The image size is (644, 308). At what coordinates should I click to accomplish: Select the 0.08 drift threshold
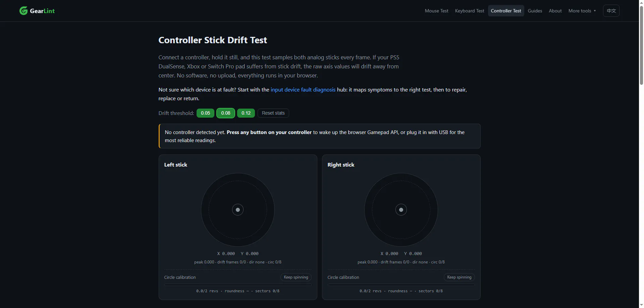pyautogui.click(x=226, y=113)
